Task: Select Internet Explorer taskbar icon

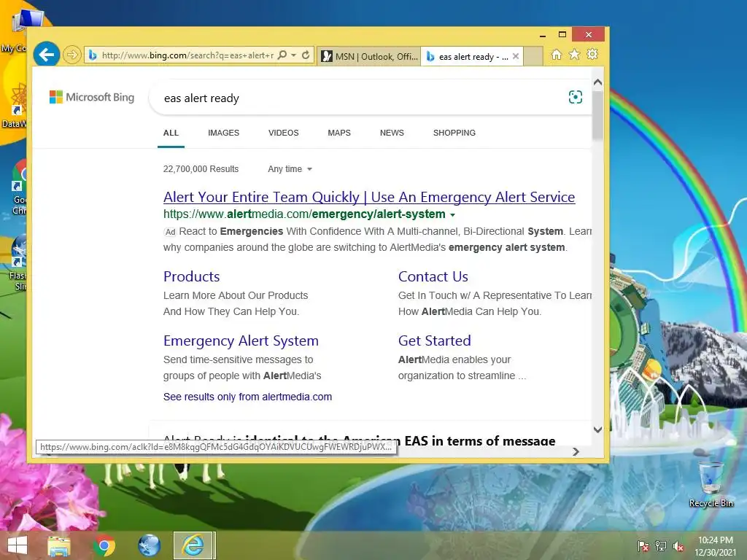Action: pos(193,545)
